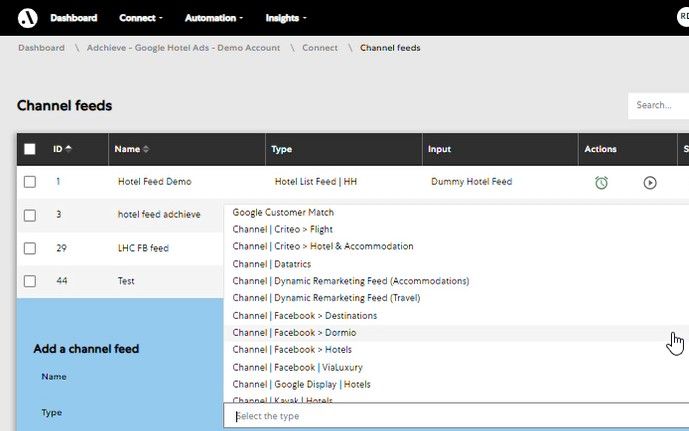Screen dimensions: 689x431
Task: Click the Search field for channel feeds
Action: [658, 105]
